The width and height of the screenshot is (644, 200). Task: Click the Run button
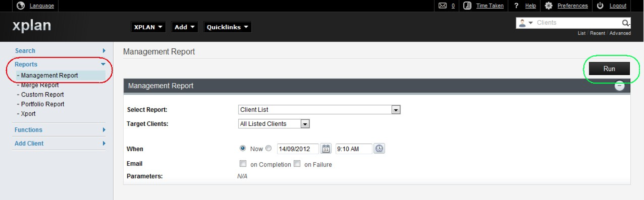click(x=609, y=68)
